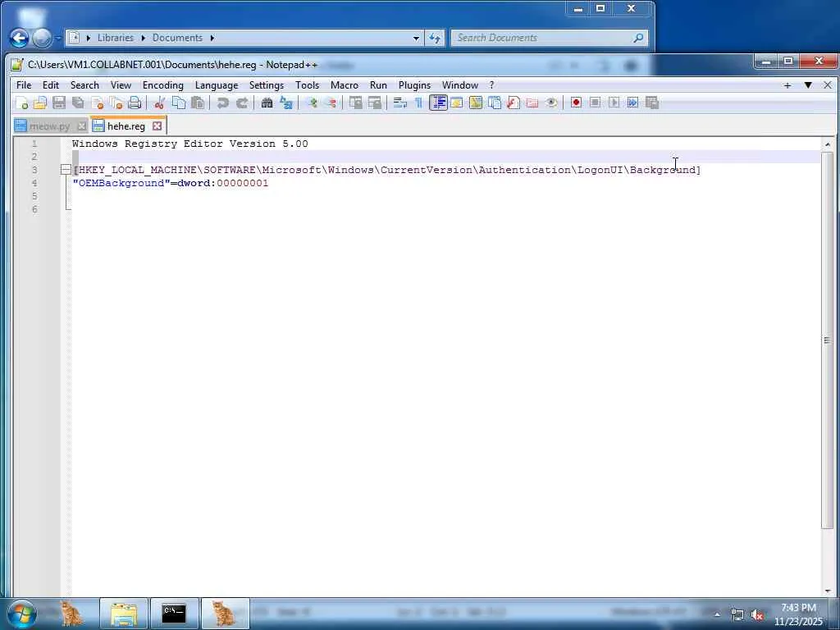Expand the arrow after Documents breadcrumb

(212, 38)
